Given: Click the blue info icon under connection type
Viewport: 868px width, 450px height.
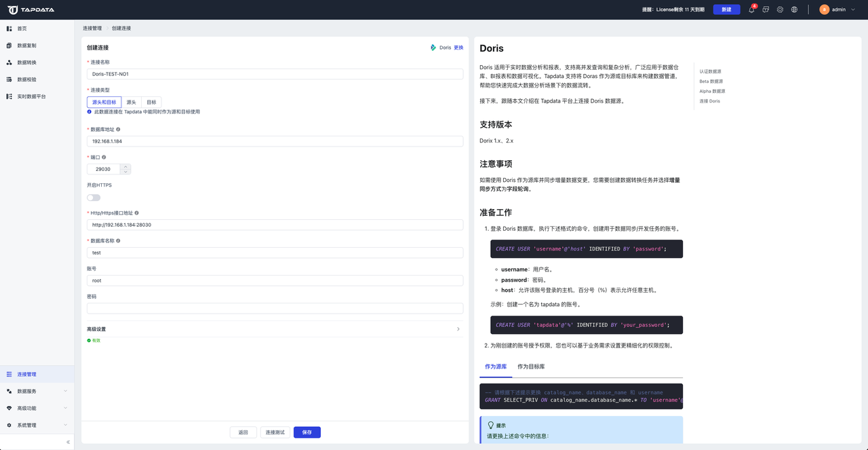Looking at the screenshot, I should pyautogui.click(x=90, y=111).
